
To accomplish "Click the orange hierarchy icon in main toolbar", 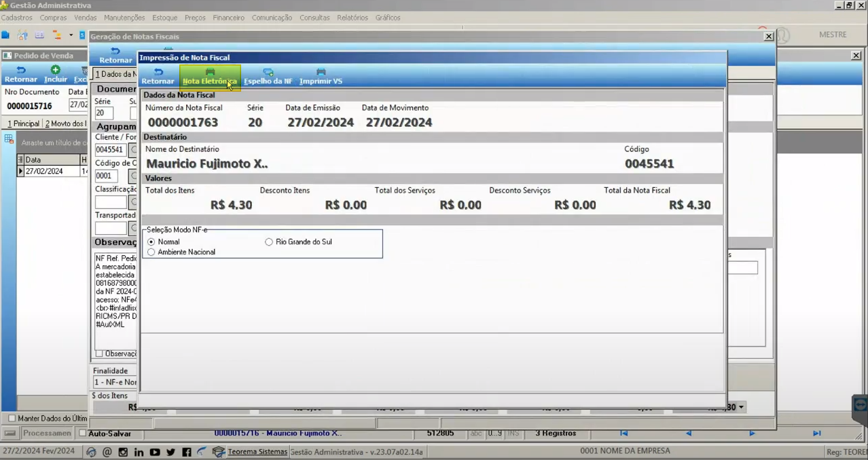I will (57, 35).
